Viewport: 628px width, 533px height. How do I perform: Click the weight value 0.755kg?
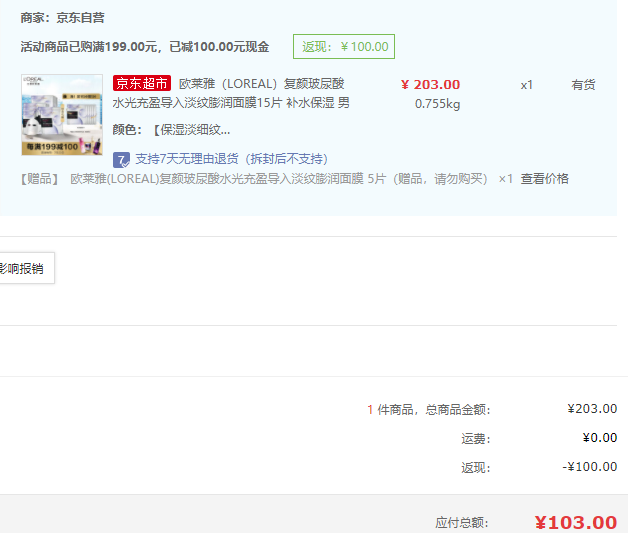[x=437, y=104]
